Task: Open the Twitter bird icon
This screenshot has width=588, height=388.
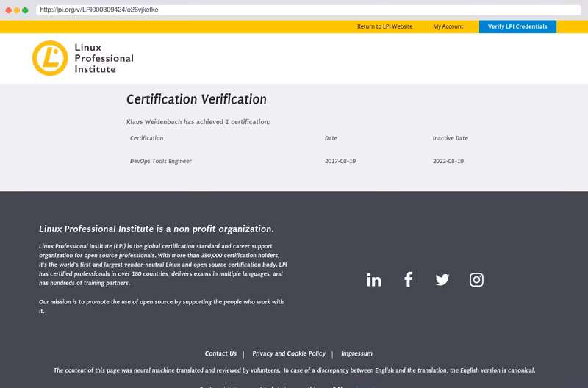Action: (442, 280)
